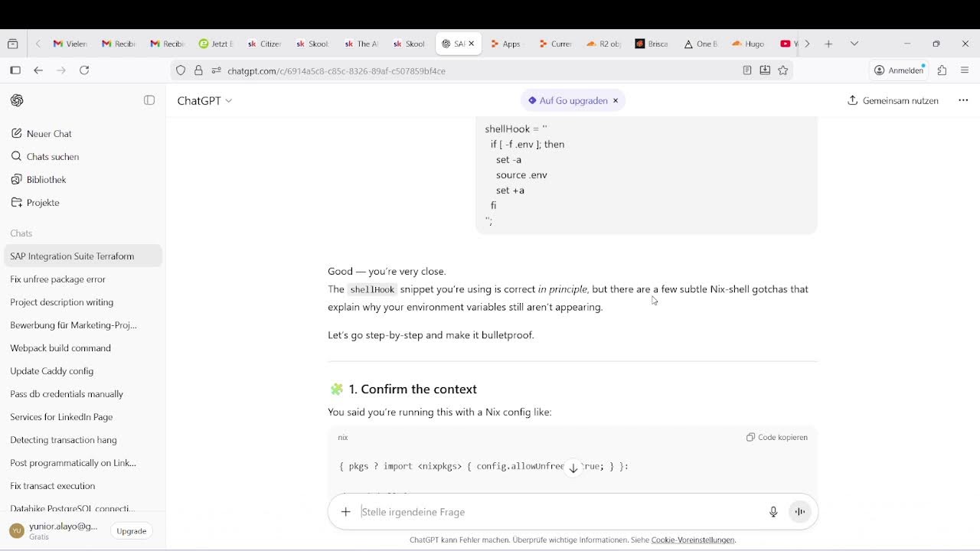Switch to the Jetzt tab

pos(216,44)
